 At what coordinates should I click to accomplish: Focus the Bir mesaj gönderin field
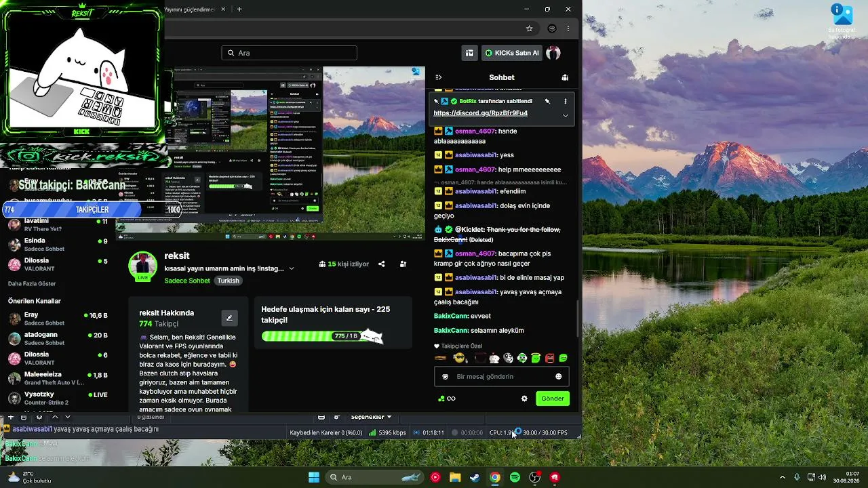click(502, 376)
